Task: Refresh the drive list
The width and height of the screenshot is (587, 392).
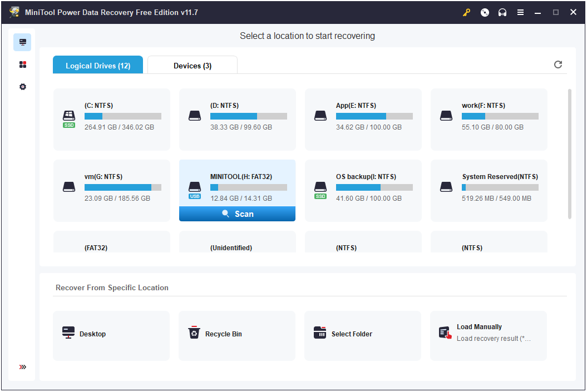Action: coord(558,64)
